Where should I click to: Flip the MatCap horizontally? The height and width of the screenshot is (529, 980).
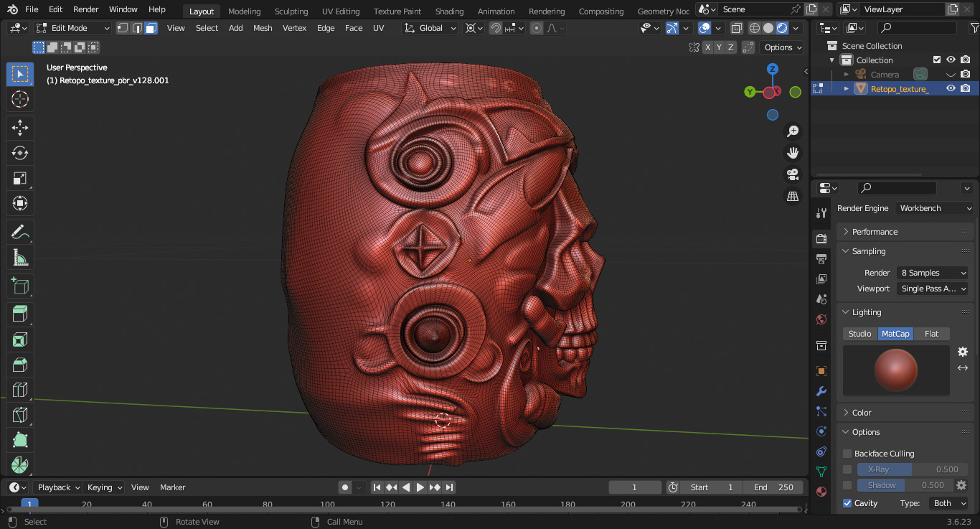pyautogui.click(x=963, y=368)
